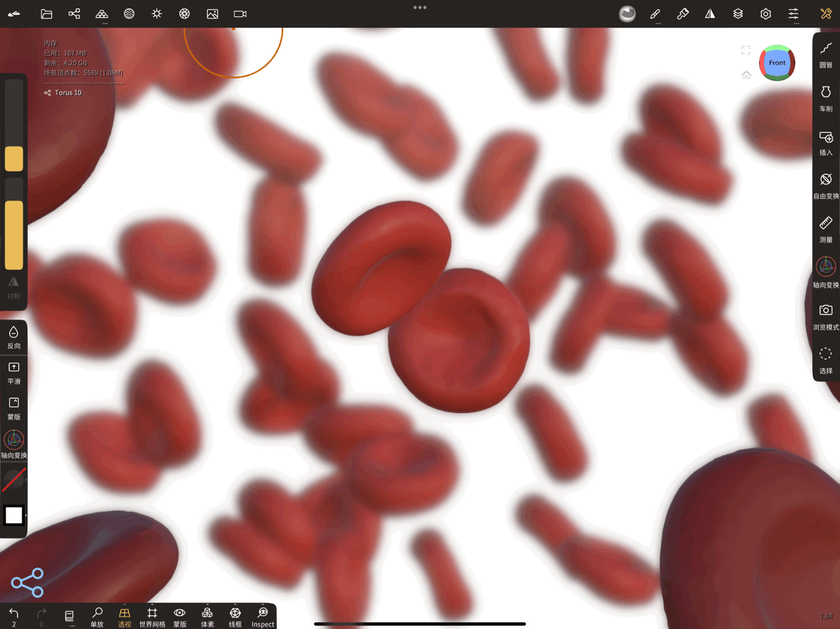Open the settings gear menu
This screenshot has width=840, height=629.
point(765,13)
